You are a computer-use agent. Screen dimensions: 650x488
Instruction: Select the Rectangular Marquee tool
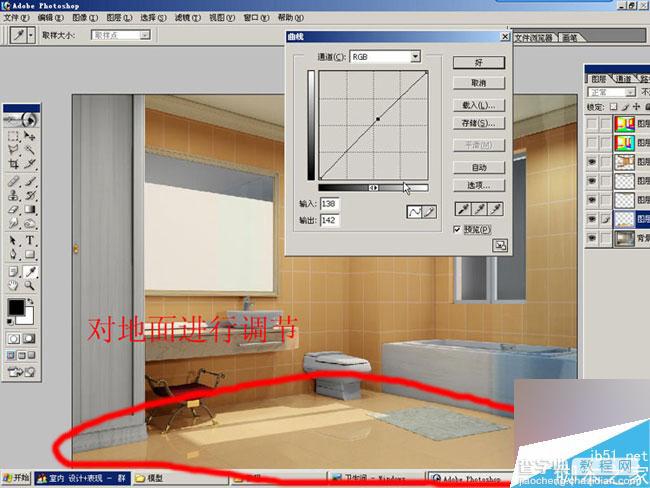pyautogui.click(x=13, y=136)
